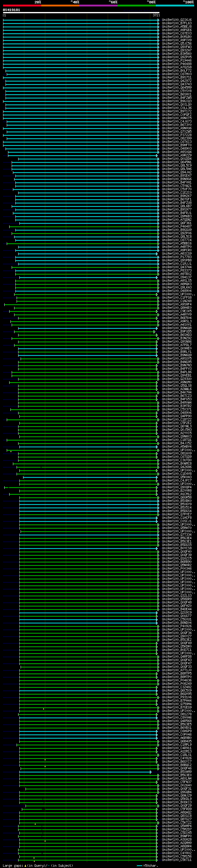Open hit UniRef100_A9PGE6
This screenshot has width=197, height=868.
(x=177, y=30)
